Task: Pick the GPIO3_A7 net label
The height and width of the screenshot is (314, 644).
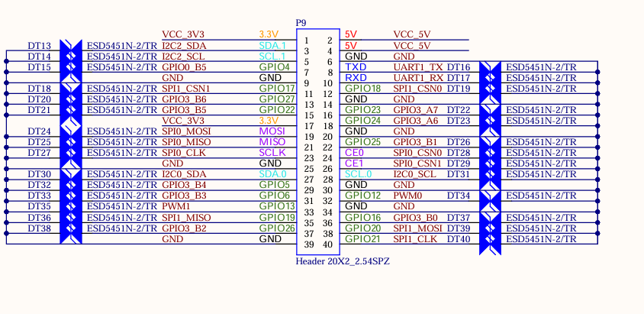Action: pos(416,110)
